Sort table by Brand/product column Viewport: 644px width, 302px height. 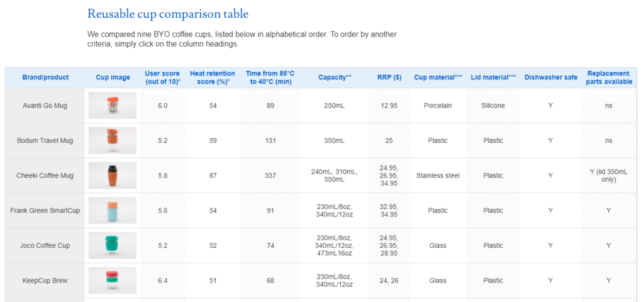tap(45, 77)
